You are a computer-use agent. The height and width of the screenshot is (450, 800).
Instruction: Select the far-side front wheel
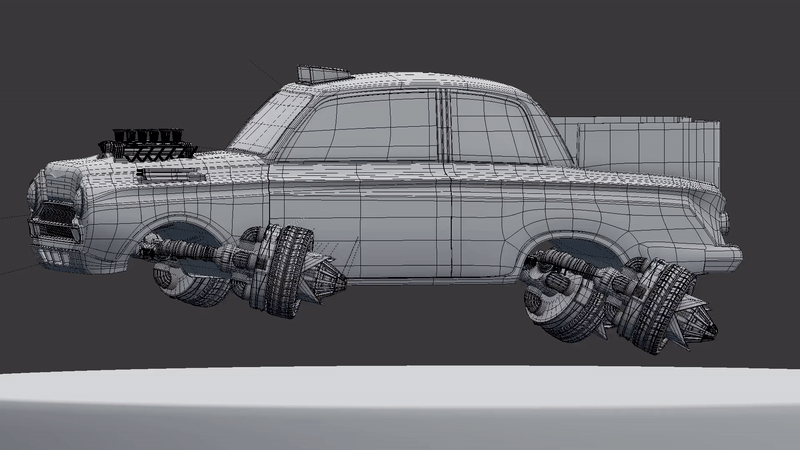190,285
